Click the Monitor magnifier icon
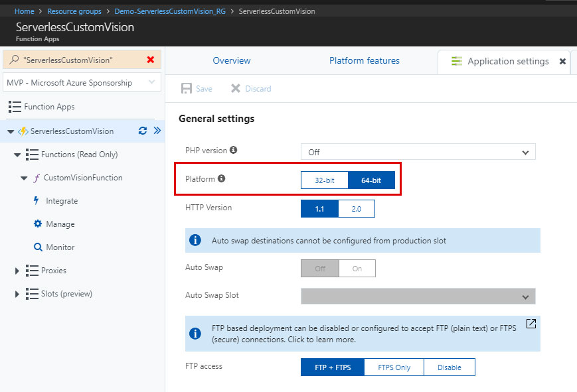 [38, 247]
